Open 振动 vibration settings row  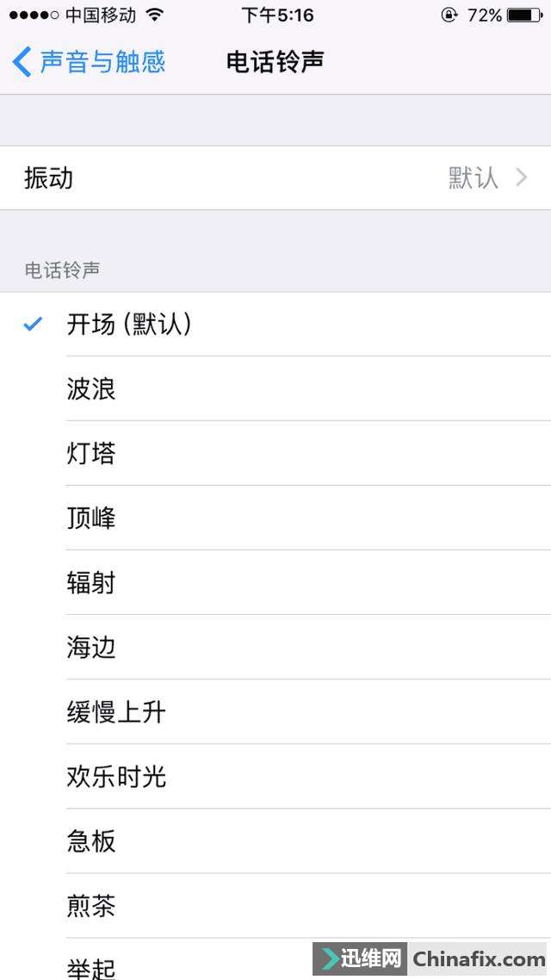coord(275,178)
